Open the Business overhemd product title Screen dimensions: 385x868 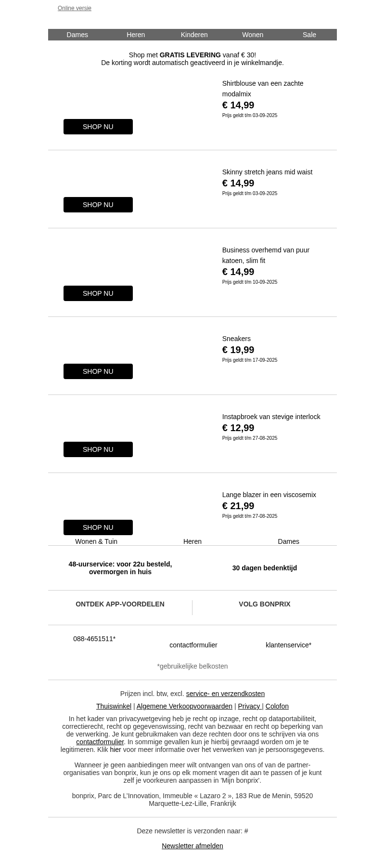click(x=266, y=255)
